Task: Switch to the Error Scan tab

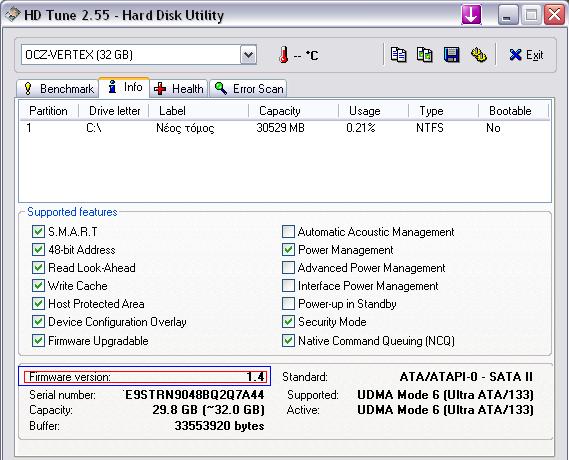Action: (248, 89)
